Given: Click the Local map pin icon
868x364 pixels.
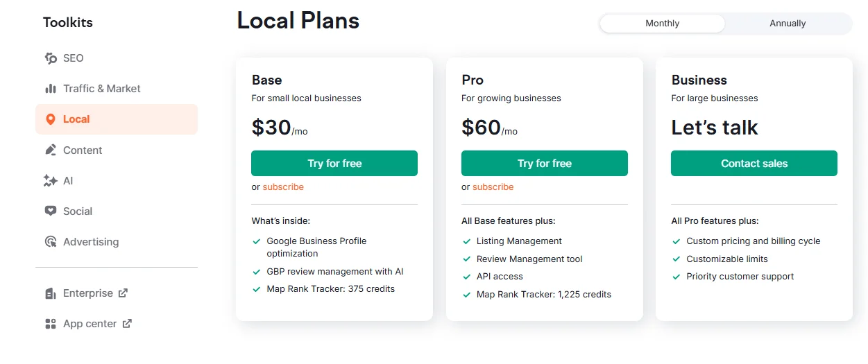Looking at the screenshot, I should click(51, 119).
